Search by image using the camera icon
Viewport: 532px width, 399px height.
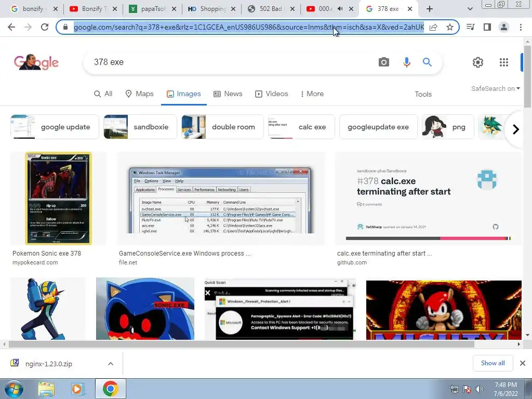coord(384,62)
